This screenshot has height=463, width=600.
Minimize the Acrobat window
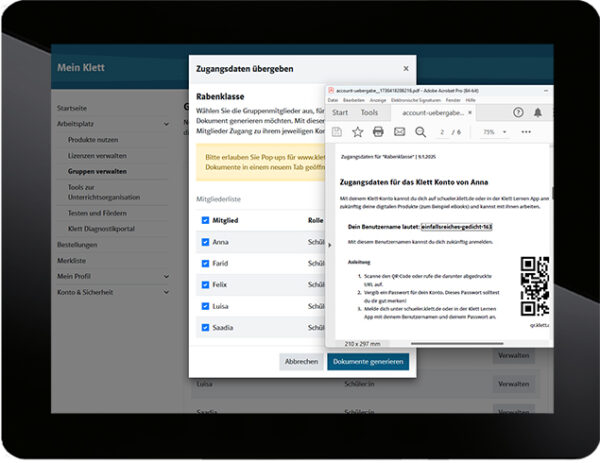click(x=546, y=91)
